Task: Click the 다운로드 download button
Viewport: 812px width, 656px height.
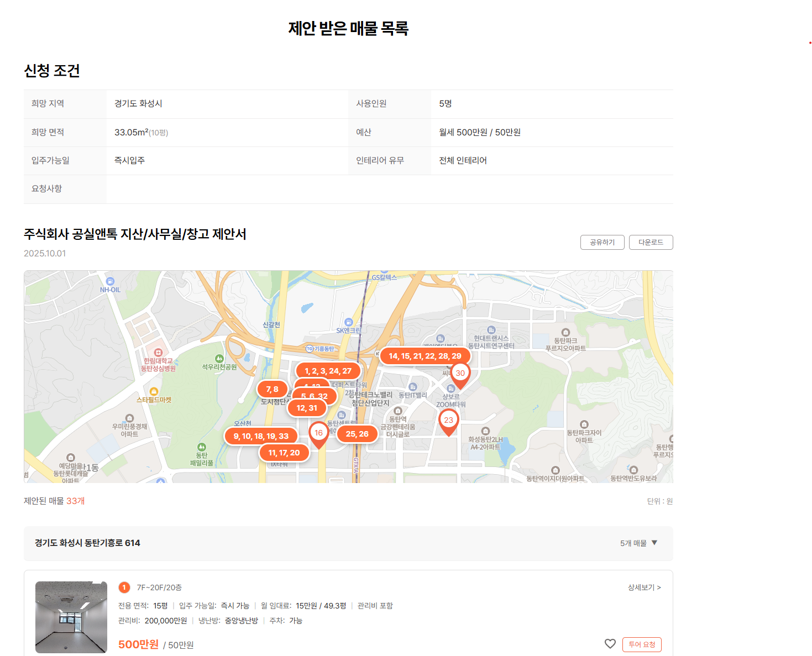Action: [x=651, y=243]
